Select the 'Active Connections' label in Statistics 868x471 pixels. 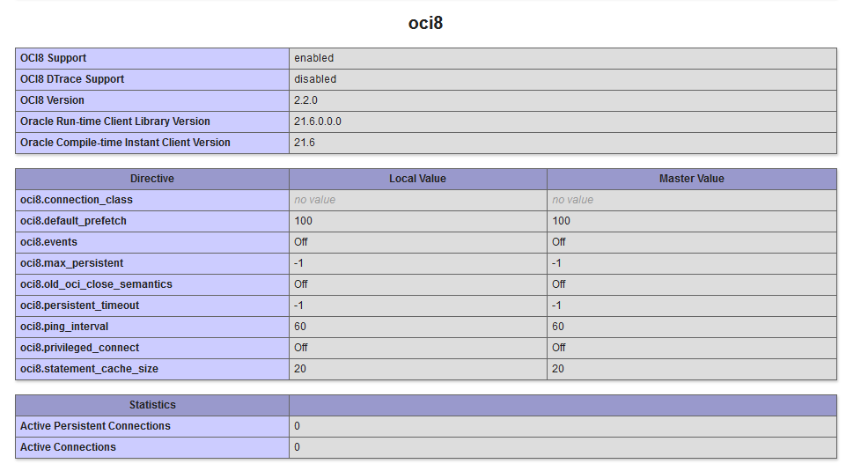point(68,447)
